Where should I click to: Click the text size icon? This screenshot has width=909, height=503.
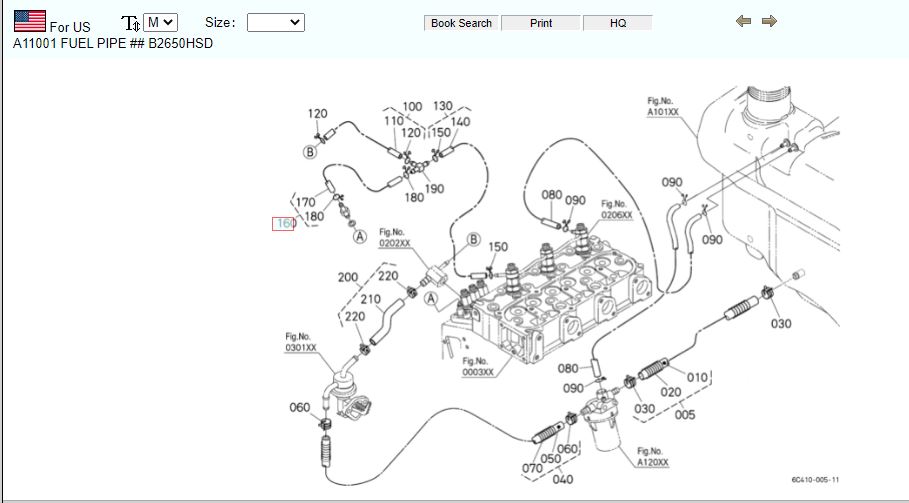pyautogui.click(x=130, y=23)
